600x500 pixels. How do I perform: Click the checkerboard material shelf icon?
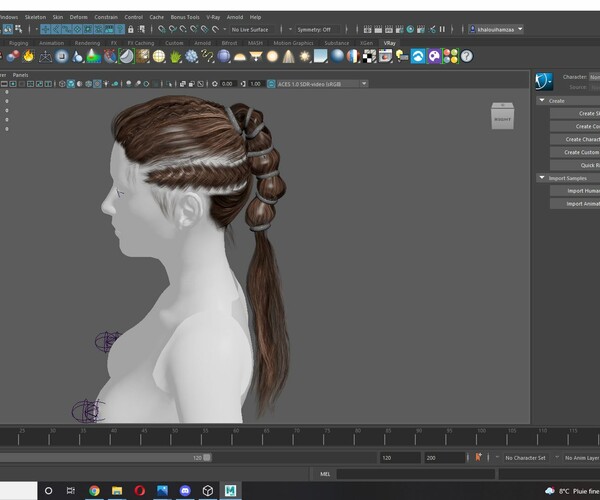click(370, 57)
